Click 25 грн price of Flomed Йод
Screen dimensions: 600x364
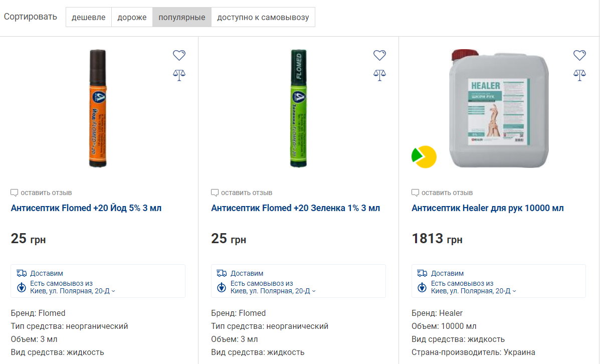tap(28, 239)
